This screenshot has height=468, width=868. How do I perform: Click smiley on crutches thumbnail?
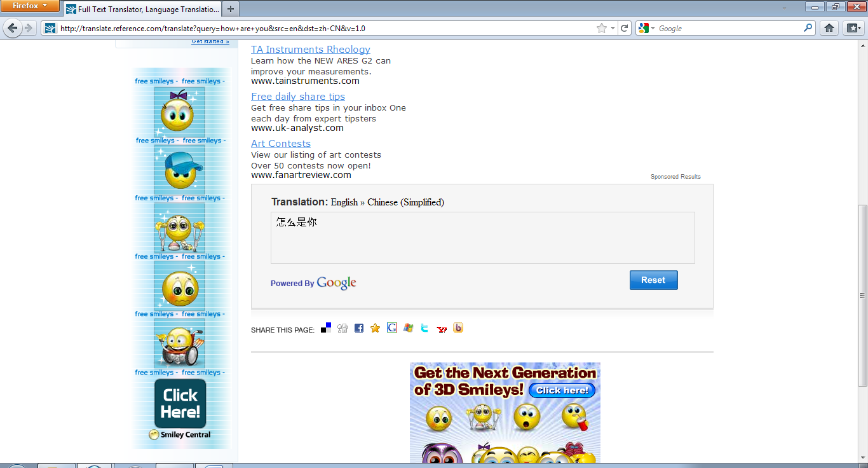180,228
